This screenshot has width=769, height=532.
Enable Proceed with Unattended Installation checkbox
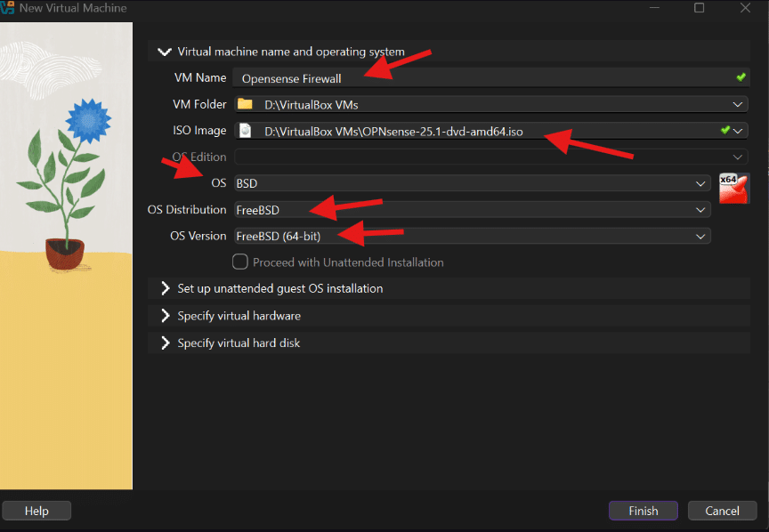point(239,262)
